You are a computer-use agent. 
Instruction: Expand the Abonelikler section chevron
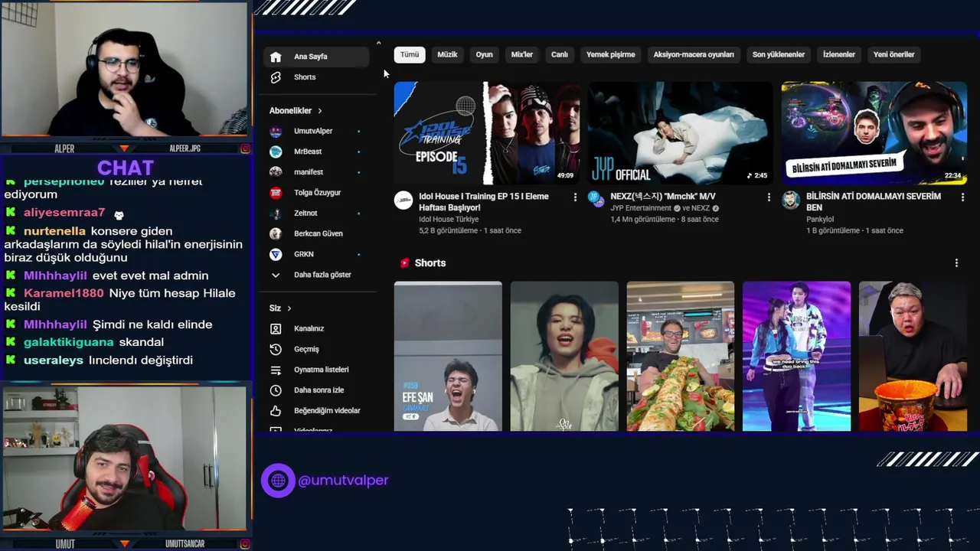click(320, 111)
